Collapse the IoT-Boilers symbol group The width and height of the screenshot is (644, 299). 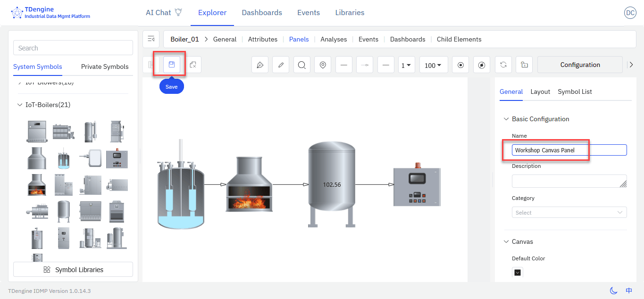coord(20,105)
